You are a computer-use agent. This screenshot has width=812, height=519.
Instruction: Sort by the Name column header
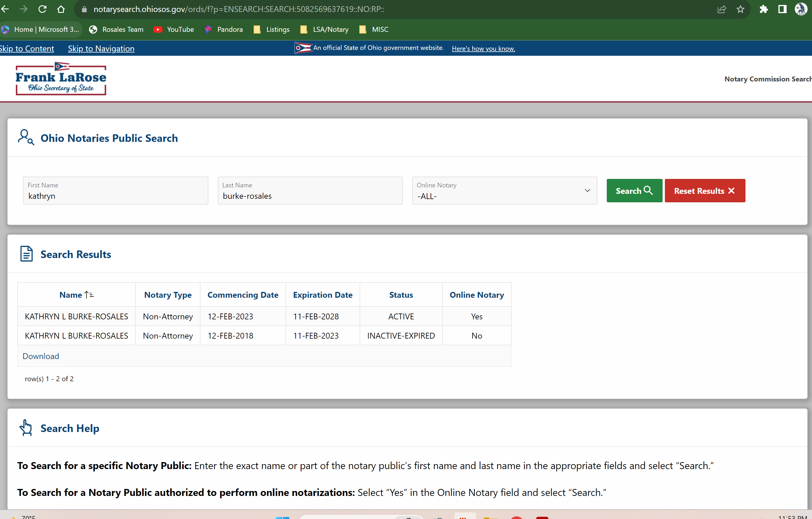pyautogui.click(x=76, y=295)
